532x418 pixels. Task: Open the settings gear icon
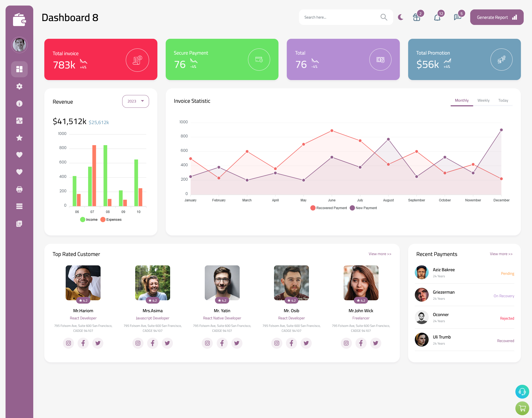coord(19,86)
